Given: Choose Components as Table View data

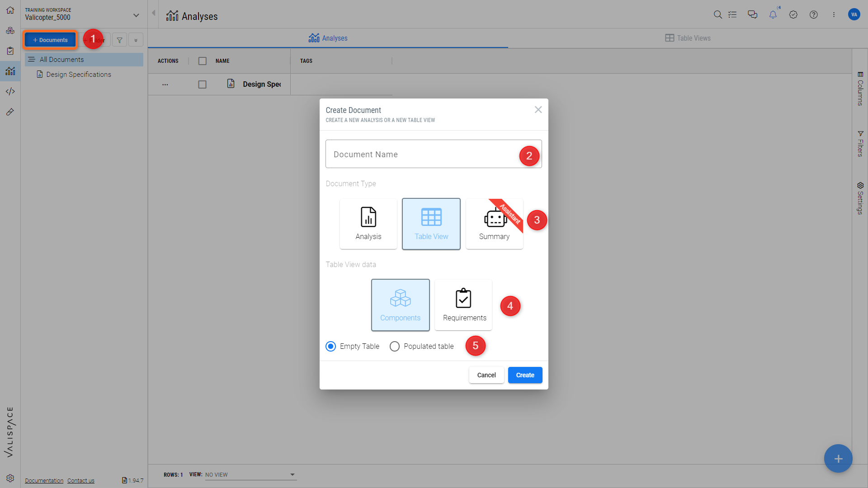Looking at the screenshot, I should coord(401,305).
